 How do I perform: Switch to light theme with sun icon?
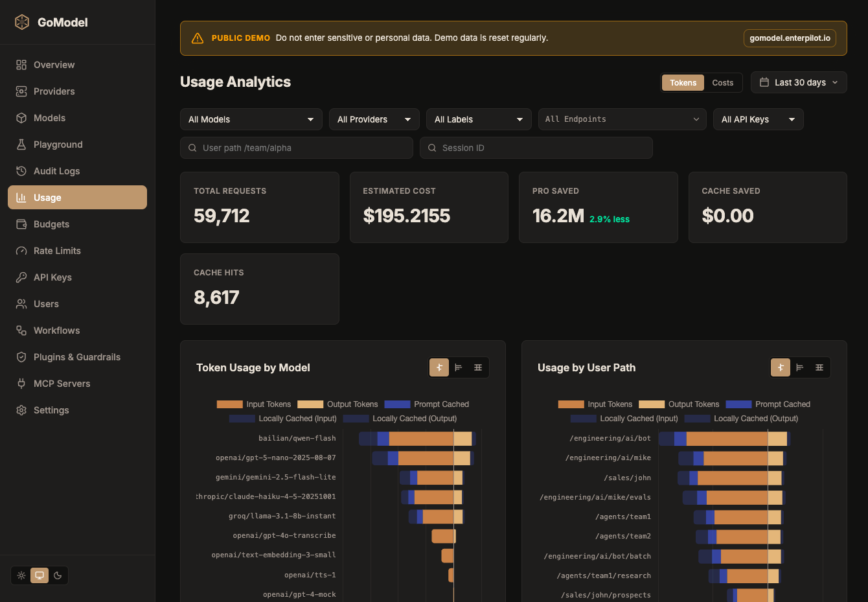(21, 575)
